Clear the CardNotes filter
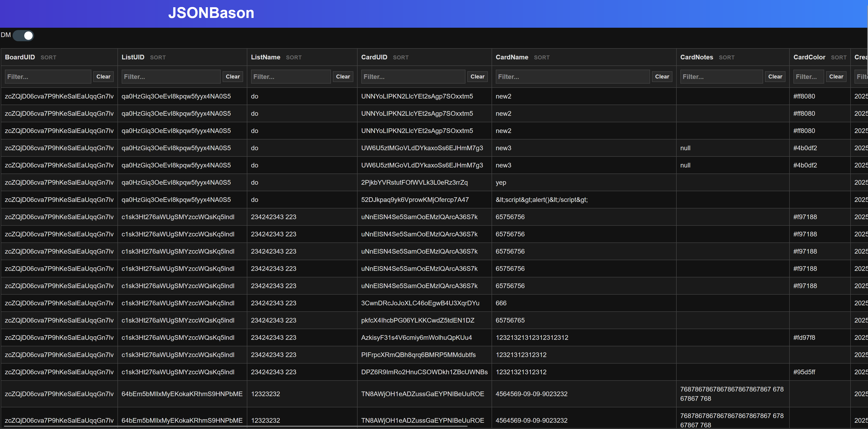 coord(775,77)
